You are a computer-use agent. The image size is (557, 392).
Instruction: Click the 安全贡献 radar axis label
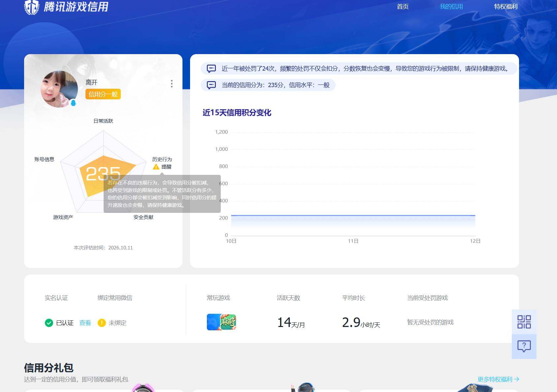(x=144, y=217)
